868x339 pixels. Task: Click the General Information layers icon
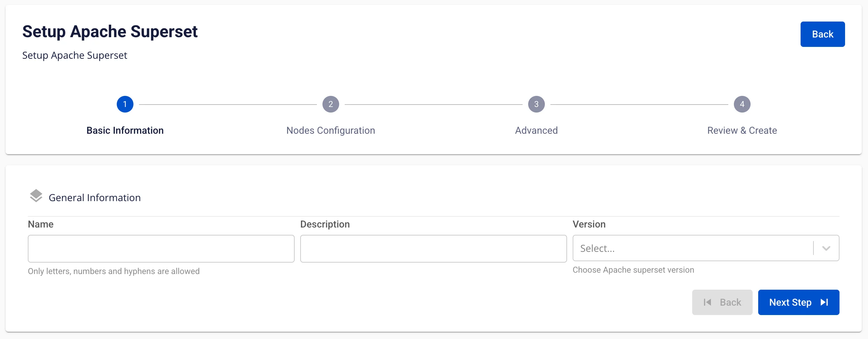tap(36, 196)
